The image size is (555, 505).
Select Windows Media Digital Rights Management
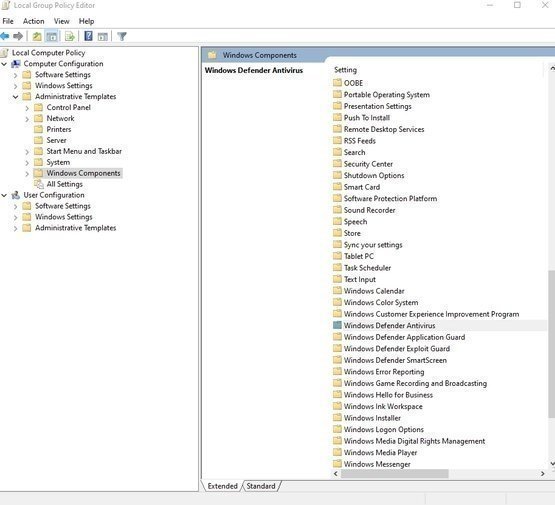tap(414, 441)
